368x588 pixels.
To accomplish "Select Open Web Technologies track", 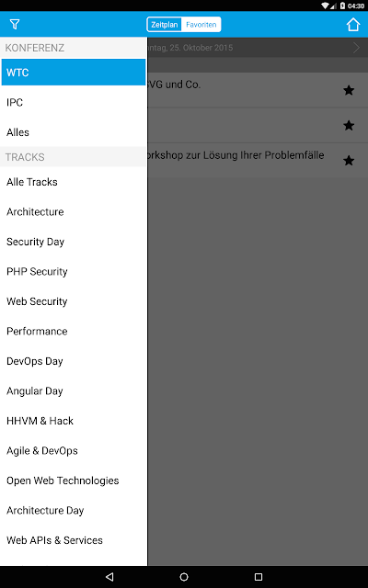I will [74, 481].
